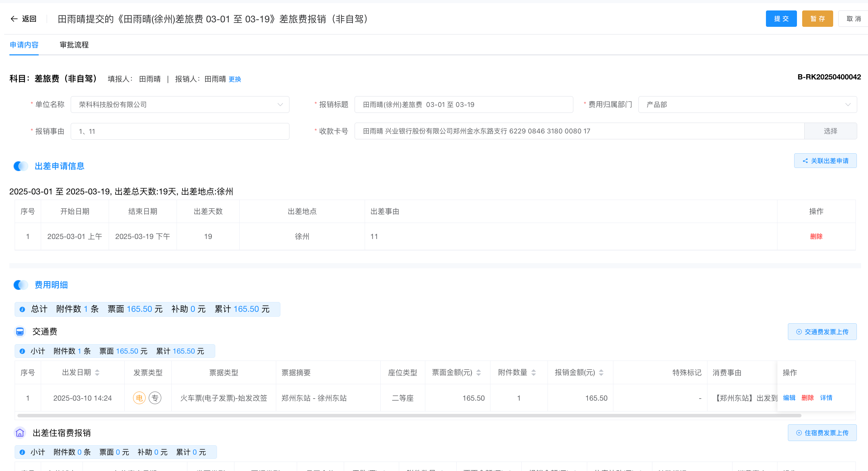Expand the 费用归属部门 dropdown
This screenshot has width=868, height=471.
(x=747, y=105)
